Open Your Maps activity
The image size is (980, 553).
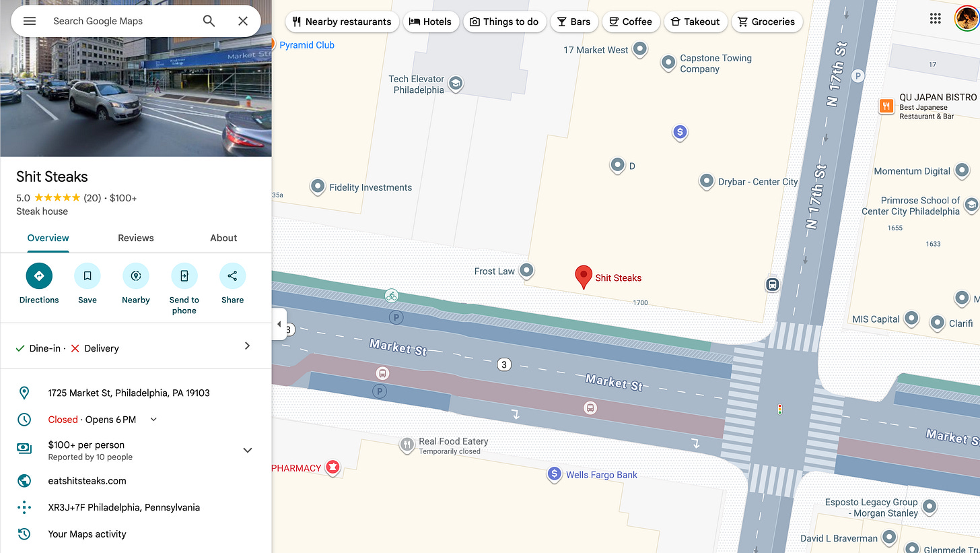[x=87, y=534]
